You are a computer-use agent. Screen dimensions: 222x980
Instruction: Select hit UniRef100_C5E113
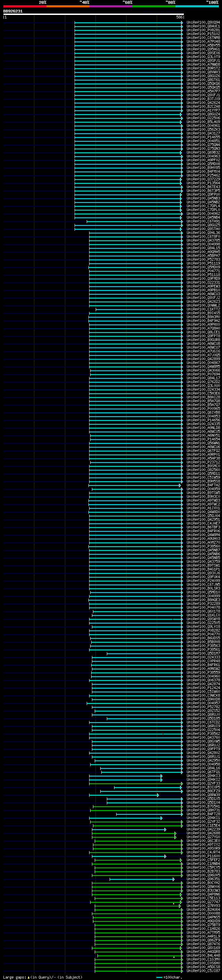(203, 898)
